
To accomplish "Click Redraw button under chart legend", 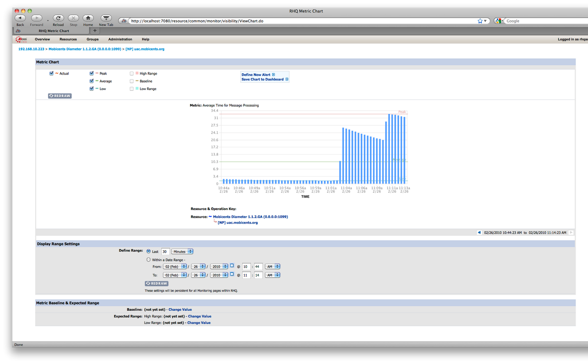I will click(x=60, y=96).
